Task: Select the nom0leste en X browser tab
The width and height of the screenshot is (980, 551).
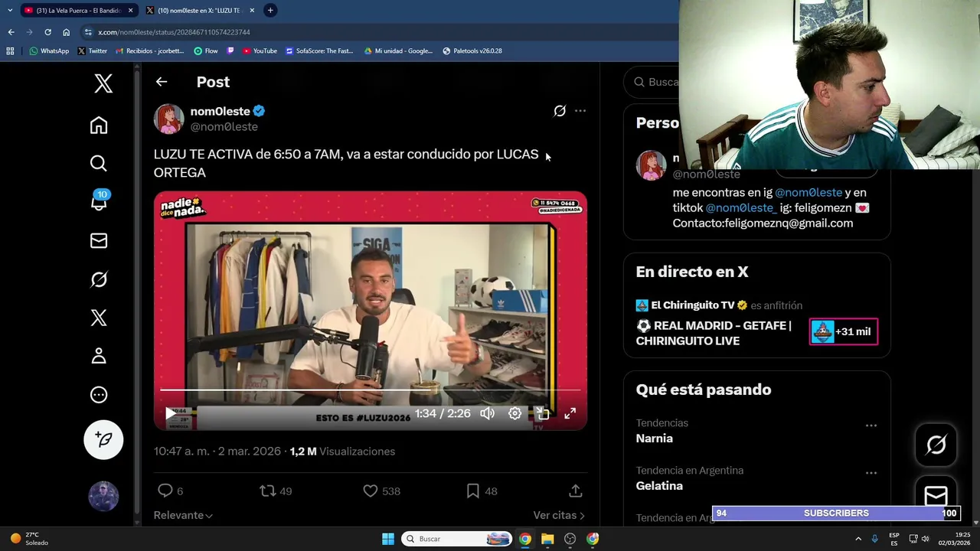Action: click(201, 11)
